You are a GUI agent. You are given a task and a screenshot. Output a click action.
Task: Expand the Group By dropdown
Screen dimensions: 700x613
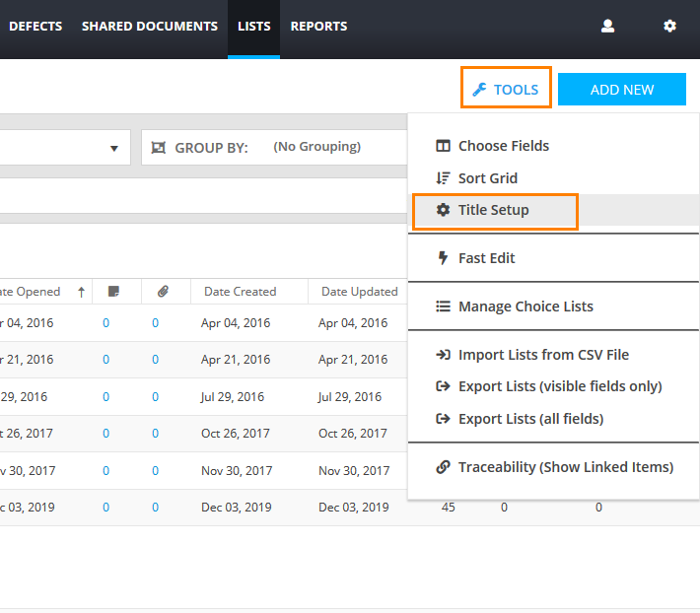pos(315,148)
